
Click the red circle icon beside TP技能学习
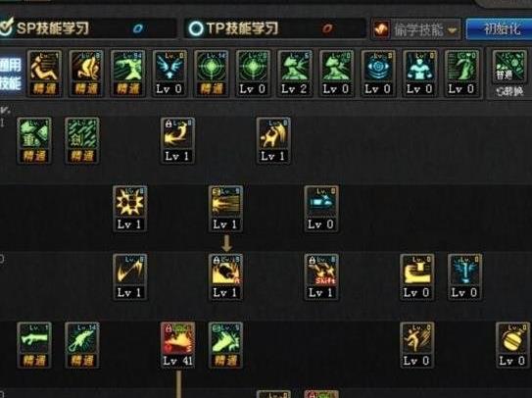327,28
